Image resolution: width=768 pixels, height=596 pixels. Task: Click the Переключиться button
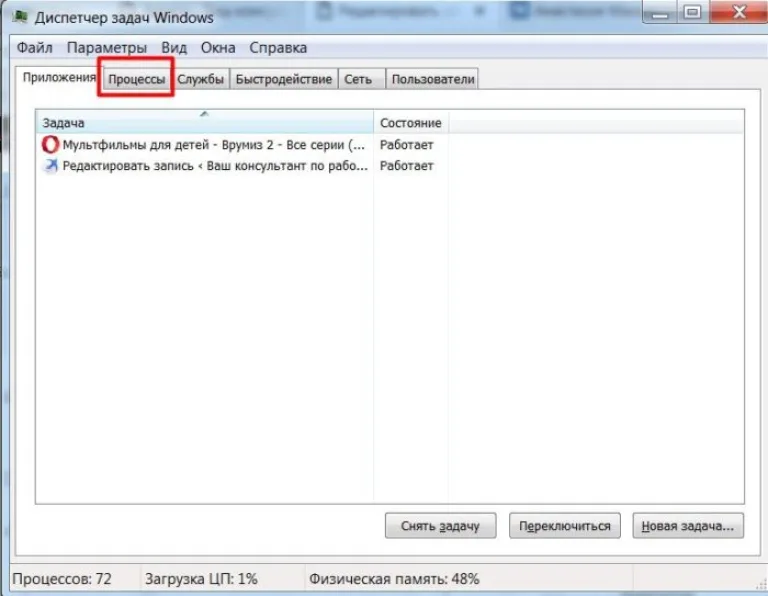[x=565, y=525]
